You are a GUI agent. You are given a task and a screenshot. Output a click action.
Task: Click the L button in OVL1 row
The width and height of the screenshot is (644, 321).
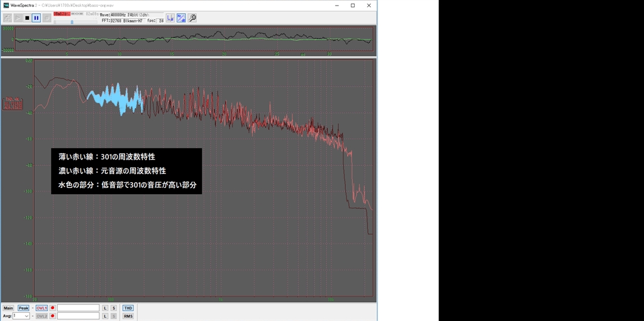(x=105, y=308)
